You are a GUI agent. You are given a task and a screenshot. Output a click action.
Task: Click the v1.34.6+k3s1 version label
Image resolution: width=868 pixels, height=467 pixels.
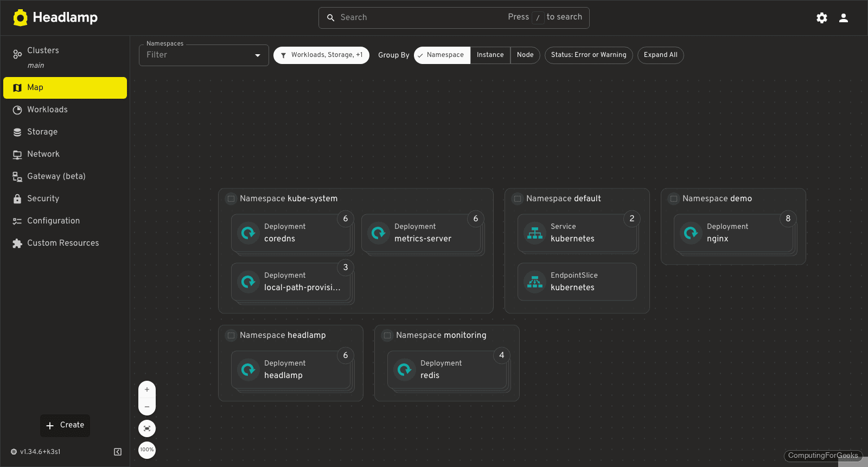click(40, 452)
